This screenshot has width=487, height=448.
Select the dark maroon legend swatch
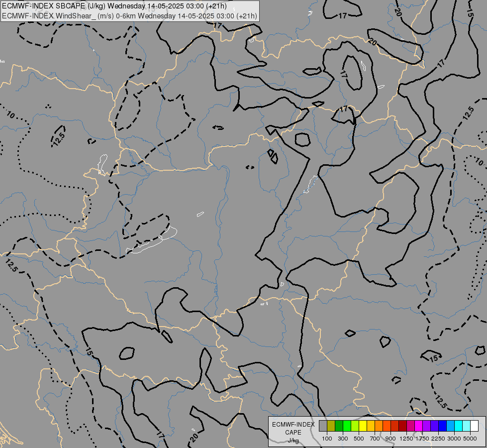tap(403, 426)
